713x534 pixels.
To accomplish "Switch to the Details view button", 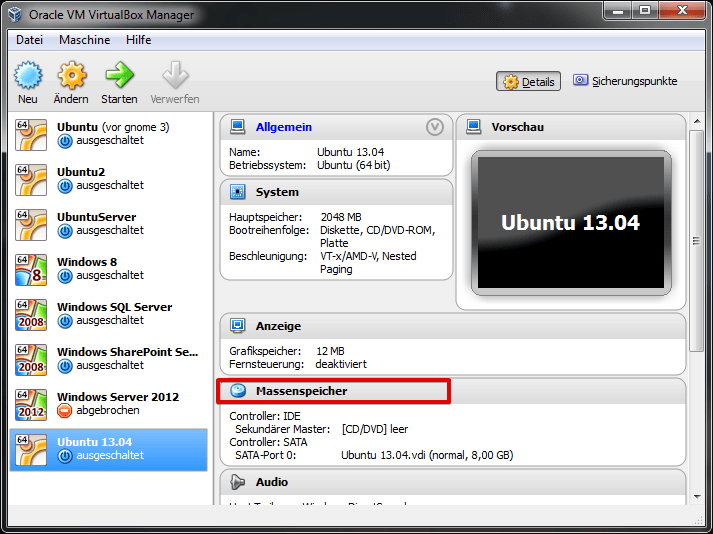I will tap(528, 81).
